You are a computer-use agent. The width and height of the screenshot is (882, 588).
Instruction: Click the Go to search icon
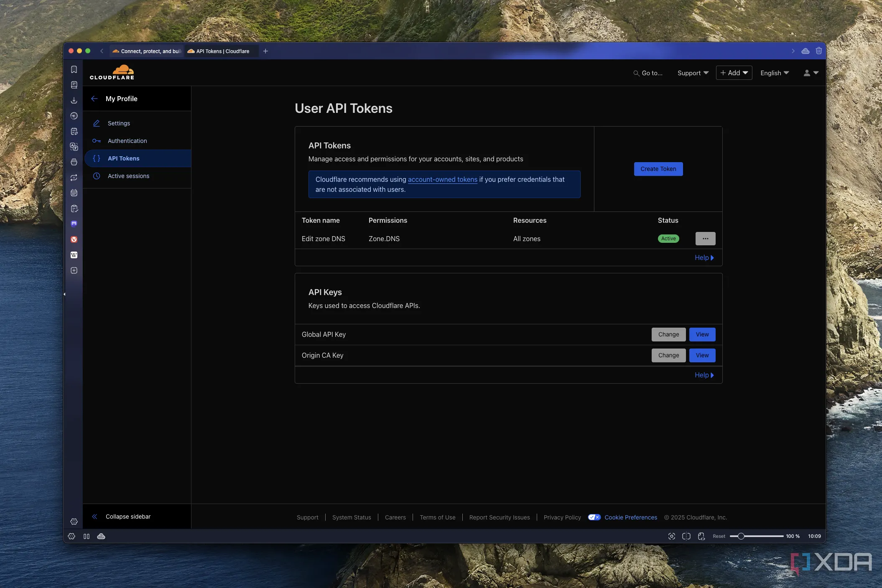tap(636, 73)
